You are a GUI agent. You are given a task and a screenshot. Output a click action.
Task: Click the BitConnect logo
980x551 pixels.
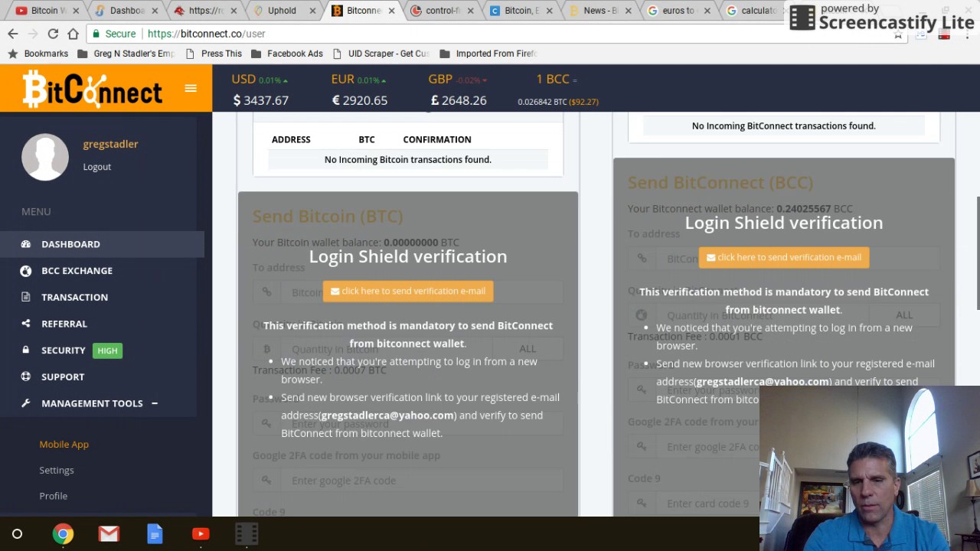[92, 89]
